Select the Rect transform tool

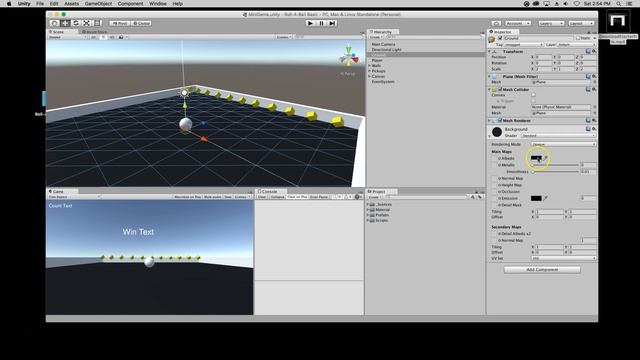[97, 23]
